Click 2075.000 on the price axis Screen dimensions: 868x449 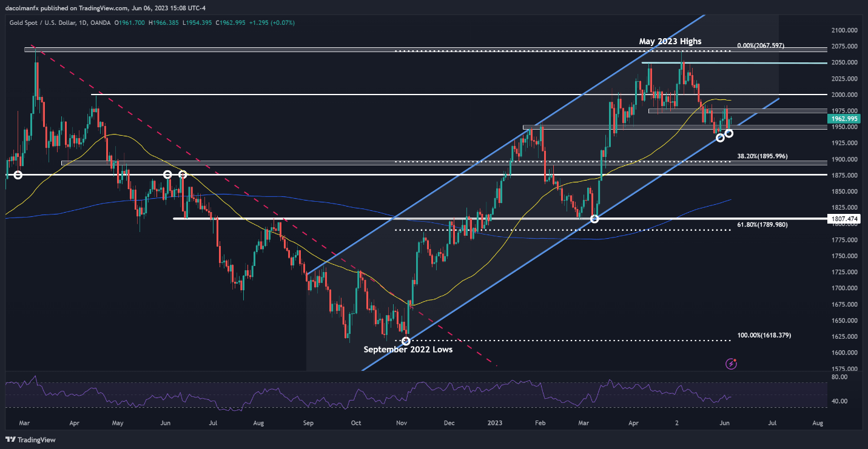tap(844, 46)
